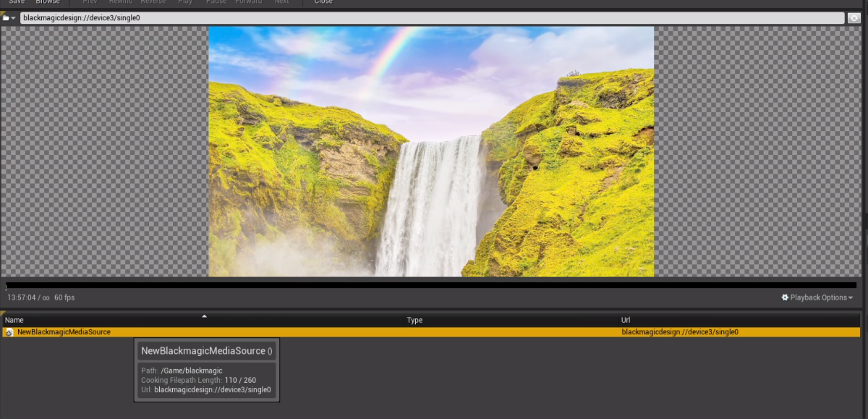Click the row's Url cell blackmagicdesign://device3/single0

(x=680, y=332)
